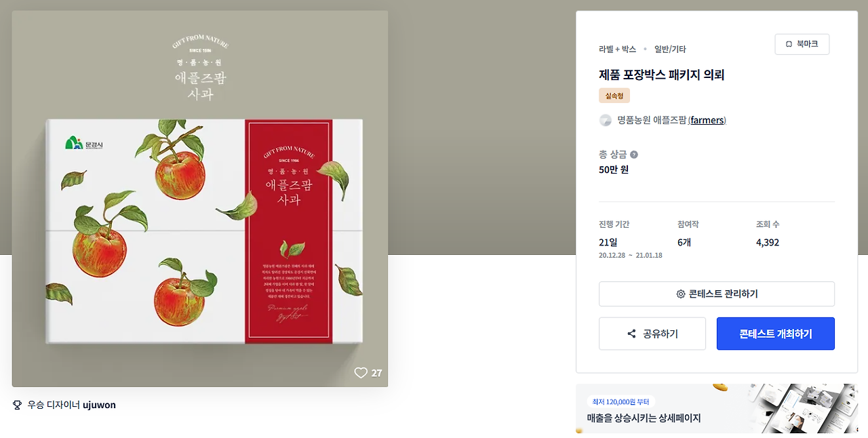
Task: Click the heart like icon
Action: click(361, 373)
